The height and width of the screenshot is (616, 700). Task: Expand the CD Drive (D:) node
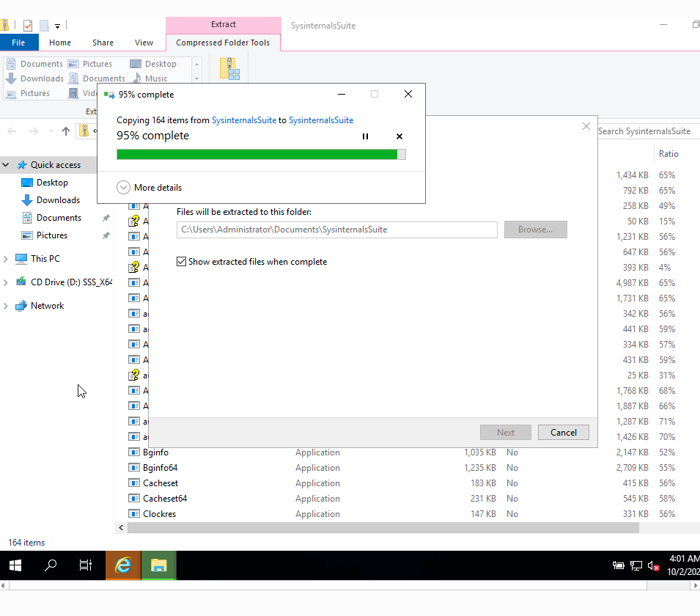pyautogui.click(x=6, y=282)
